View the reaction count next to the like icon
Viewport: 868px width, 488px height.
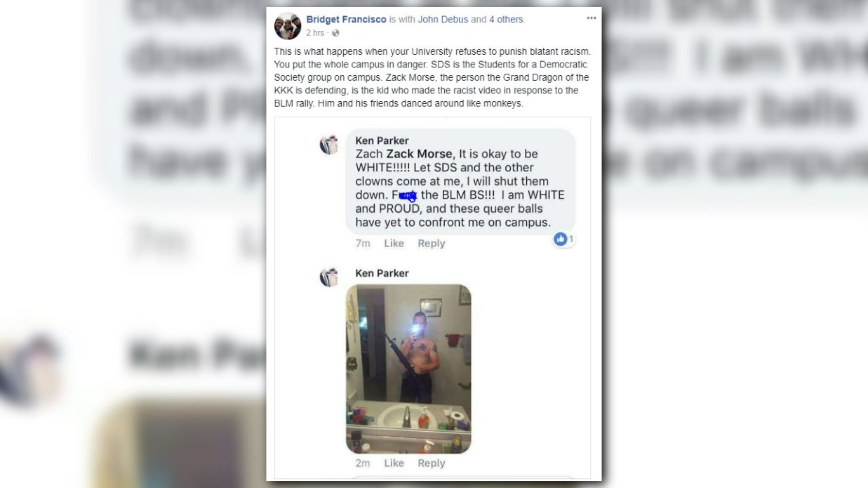571,239
